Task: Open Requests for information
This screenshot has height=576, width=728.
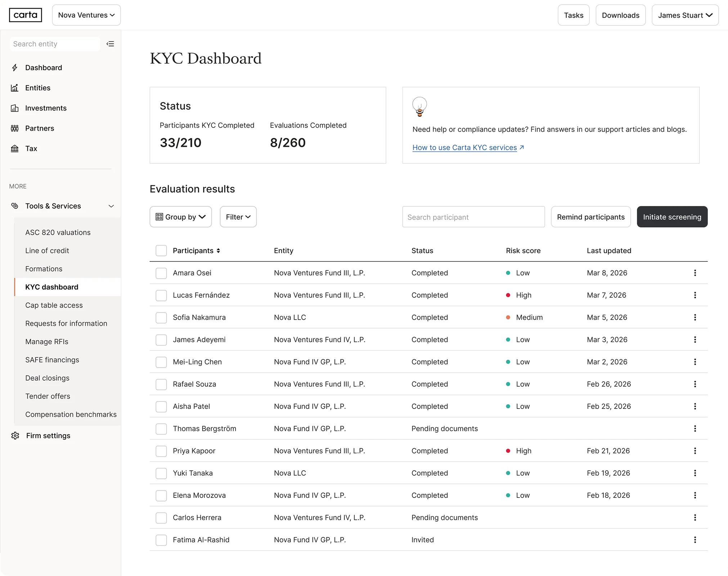Action: [x=66, y=323]
